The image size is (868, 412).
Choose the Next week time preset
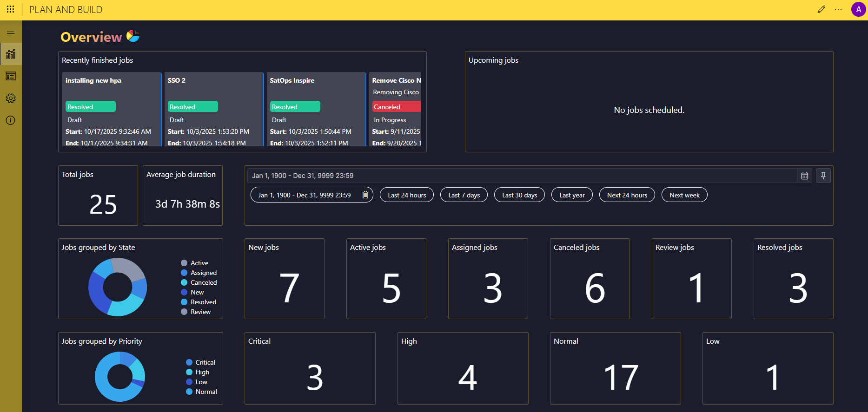click(x=684, y=195)
